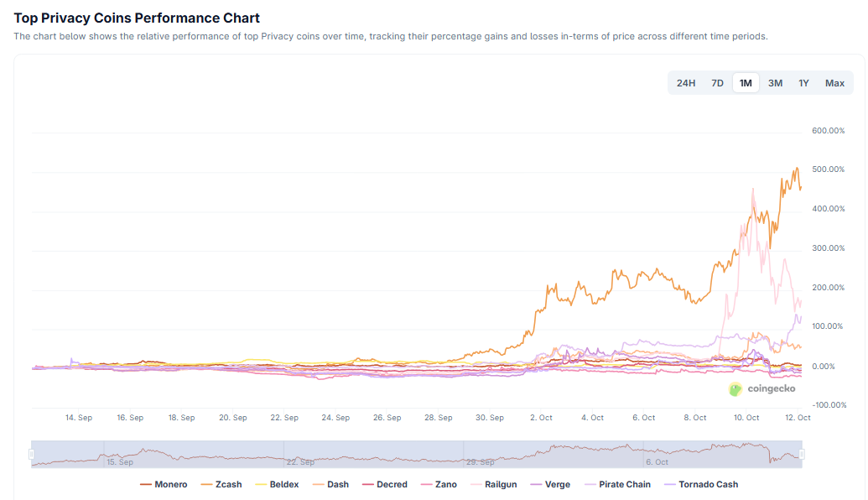Screen dimensions: 868x500
Task: Select the 1M time range
Action: (x=746, y=83)
